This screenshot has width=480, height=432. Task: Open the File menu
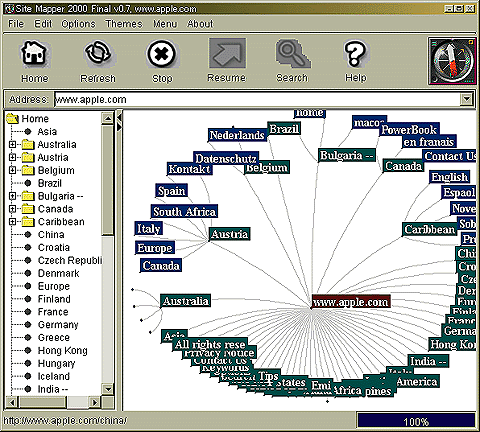pos(16,24)
